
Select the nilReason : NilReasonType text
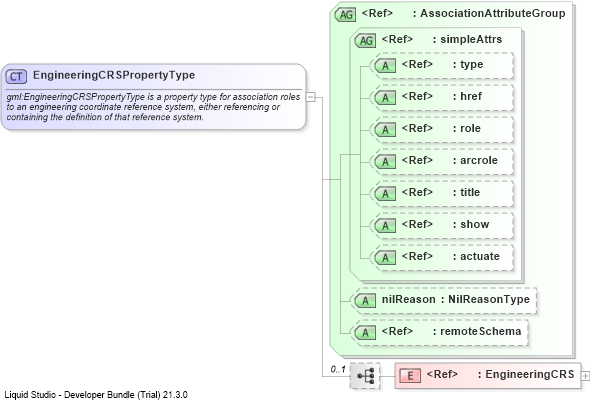pos(456,299)
